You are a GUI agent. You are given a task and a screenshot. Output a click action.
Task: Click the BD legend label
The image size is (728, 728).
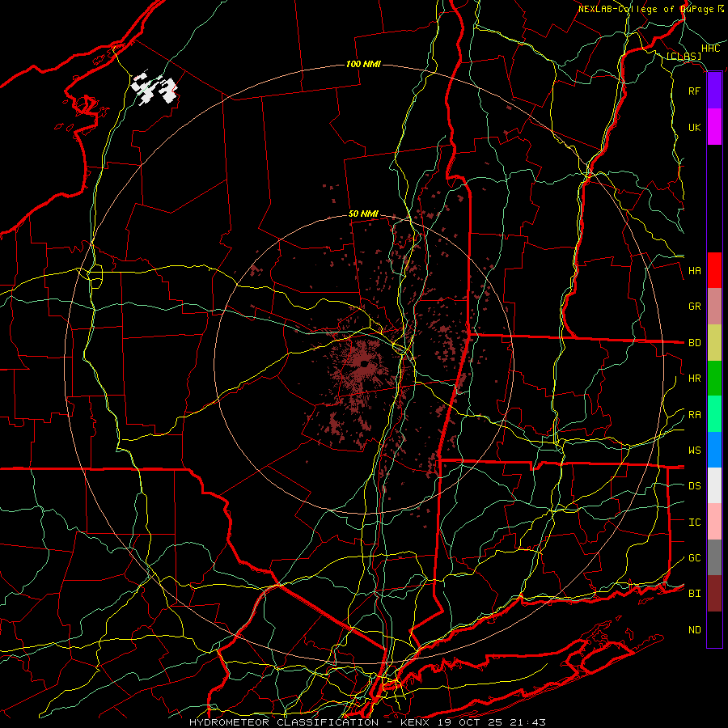click(694, 343)
